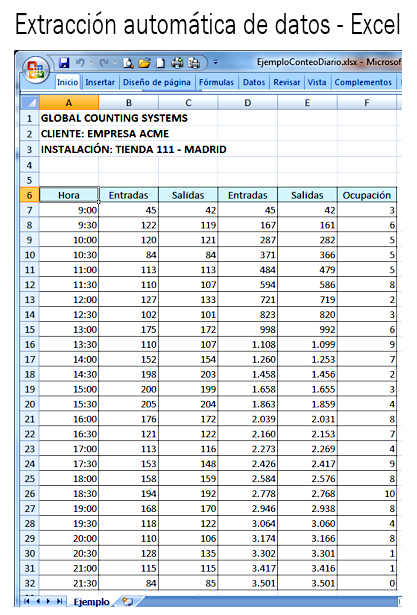Select Ocupación value 10 in row 26
The width and height of the screenshot is (417, 615).
click(x=367, y=493)
